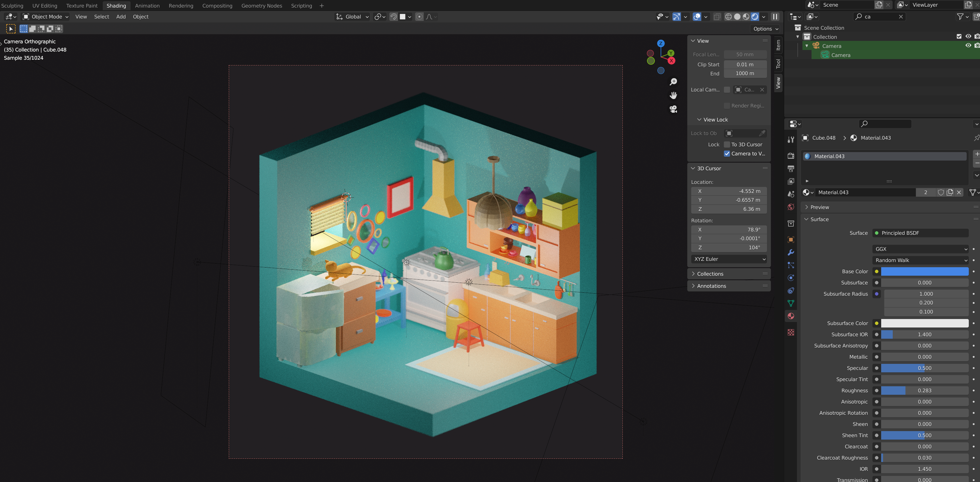This screenshot has width=980, height=482.
Task: Select the Tweak select box tool
Action: click(x=11, y=28)
